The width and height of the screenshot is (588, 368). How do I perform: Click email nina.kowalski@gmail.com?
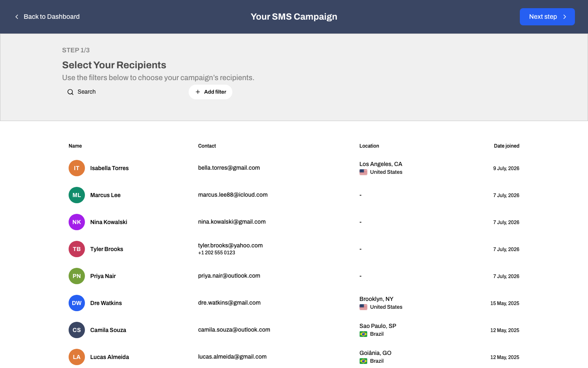[232, 222]
